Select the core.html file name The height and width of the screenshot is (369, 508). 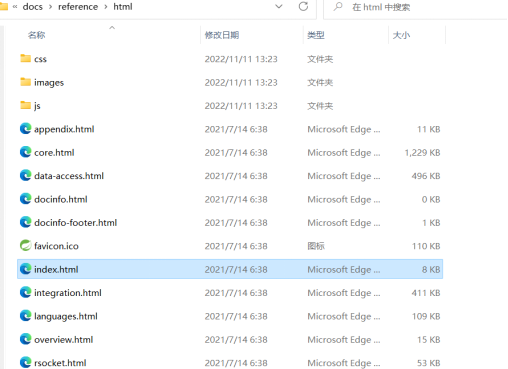pyautogui.click(x=54, y=152)
